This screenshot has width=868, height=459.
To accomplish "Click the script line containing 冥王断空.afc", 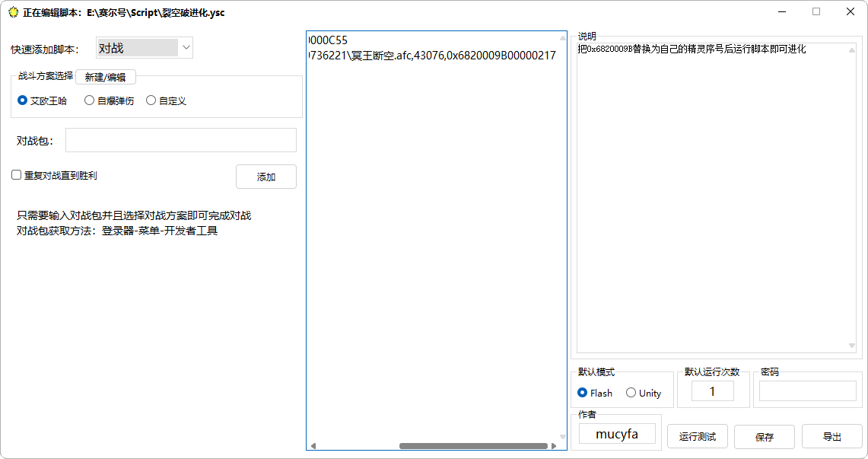I will coord(432,56).
